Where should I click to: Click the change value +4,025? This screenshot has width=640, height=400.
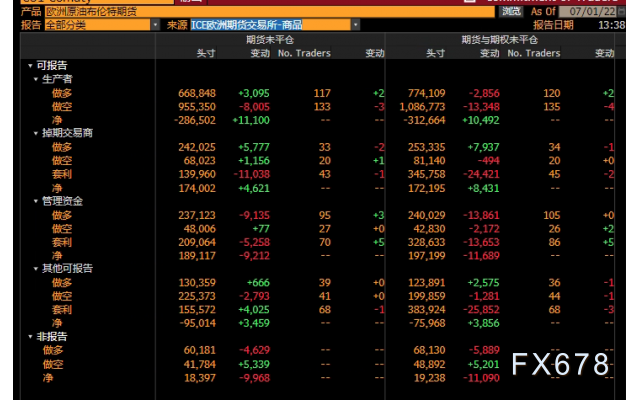[x=254, y=309]
